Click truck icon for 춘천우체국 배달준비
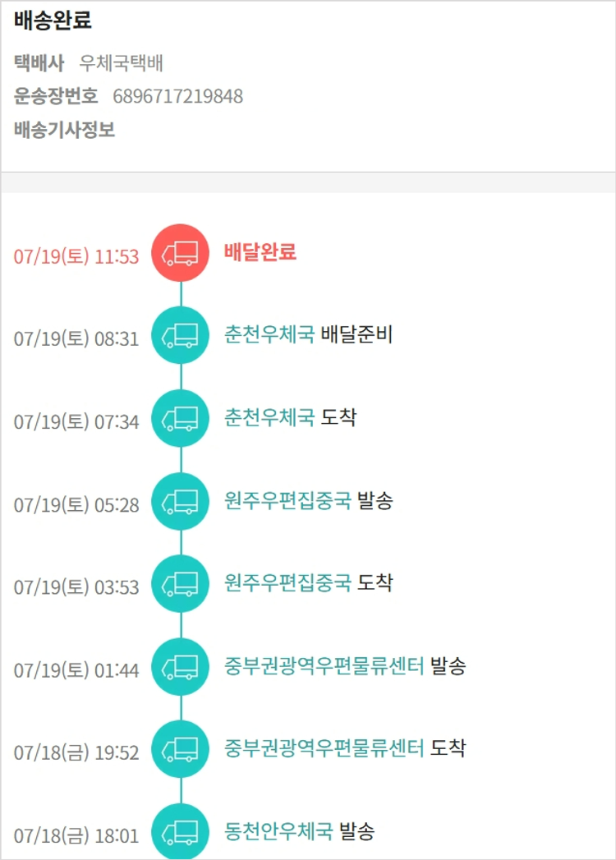 click(181, 335)
